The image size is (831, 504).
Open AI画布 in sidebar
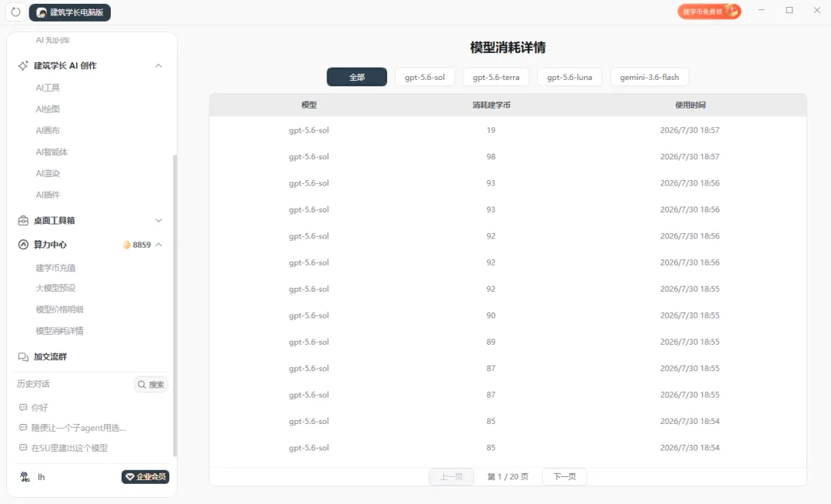tap(48, 130)
